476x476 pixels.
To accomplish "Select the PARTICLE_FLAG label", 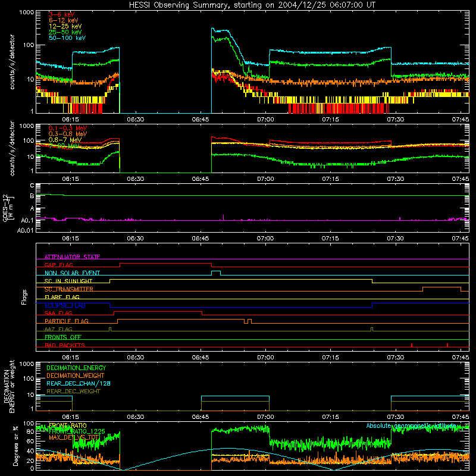I will pyautogui.click(x=67, y=321).
